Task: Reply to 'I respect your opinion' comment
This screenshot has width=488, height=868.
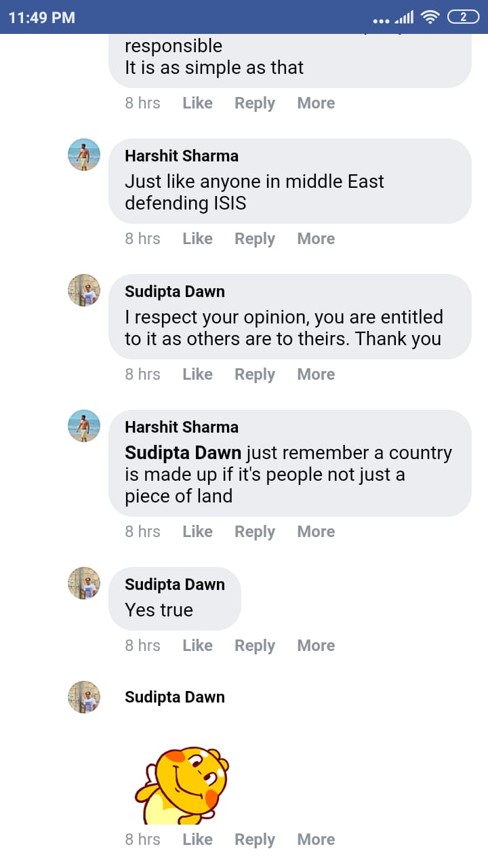Action: pos(255,374)
